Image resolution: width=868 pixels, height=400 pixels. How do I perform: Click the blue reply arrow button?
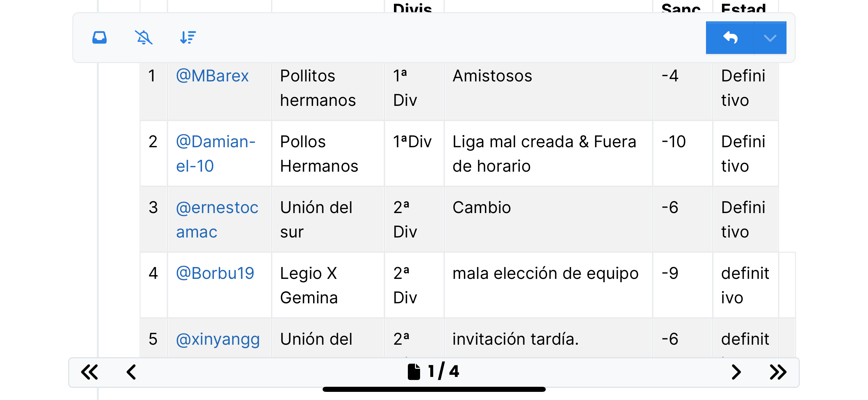tap(730, 38)
